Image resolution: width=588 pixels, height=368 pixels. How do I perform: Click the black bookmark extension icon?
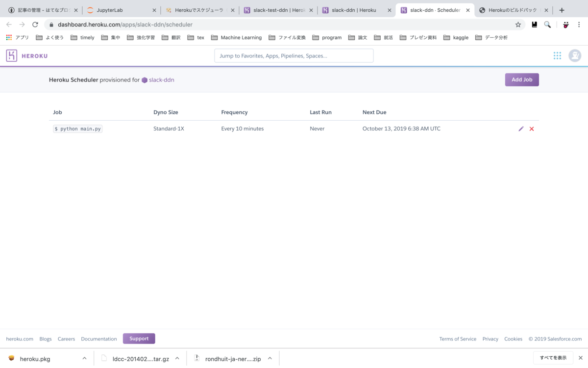(x=534, y=25)
